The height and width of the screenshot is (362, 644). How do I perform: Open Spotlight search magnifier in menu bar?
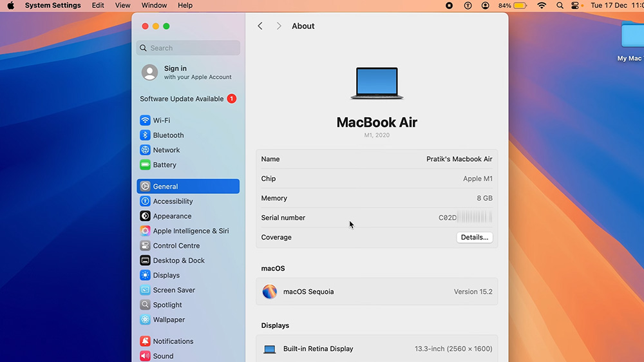coord(560,5)
